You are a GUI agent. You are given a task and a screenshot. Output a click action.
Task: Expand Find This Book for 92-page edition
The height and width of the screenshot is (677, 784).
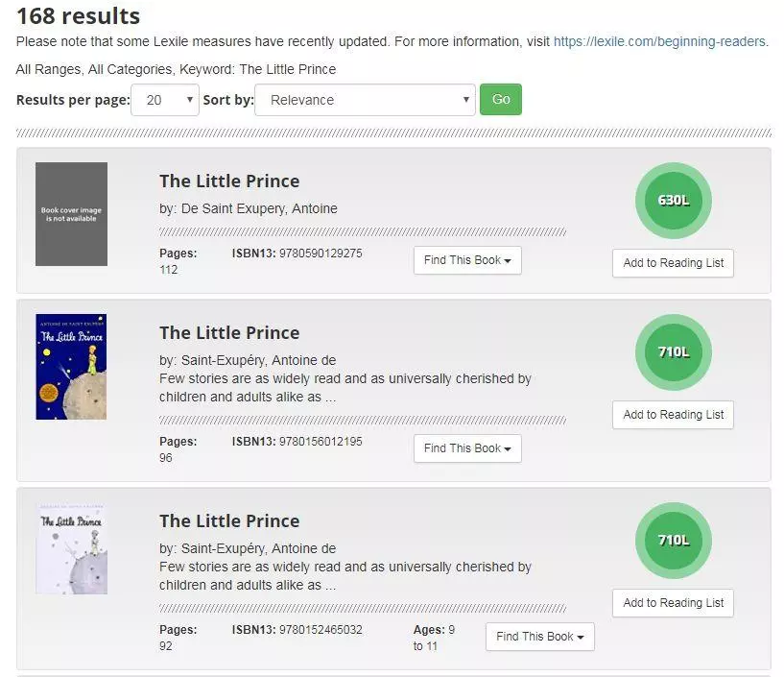(x=540, y=637)
